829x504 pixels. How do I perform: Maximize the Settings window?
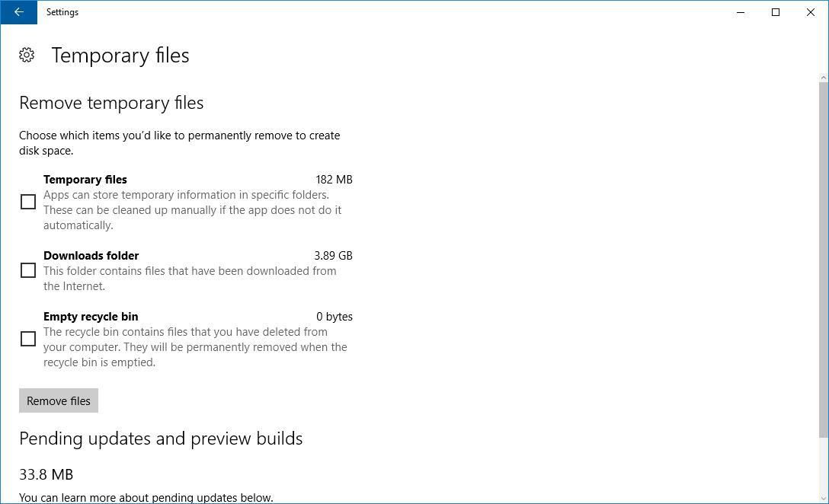coord(776,12)
